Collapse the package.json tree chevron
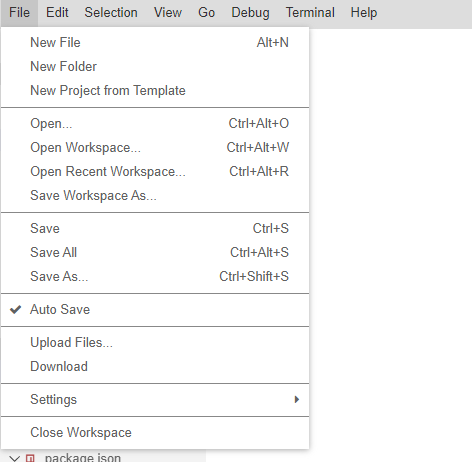472x462 pixels. 14,459
